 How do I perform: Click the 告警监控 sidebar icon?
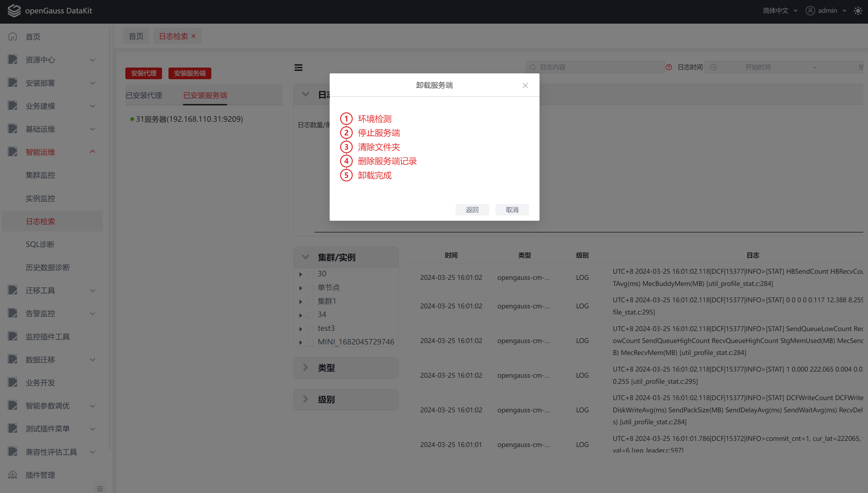(13, 313)
